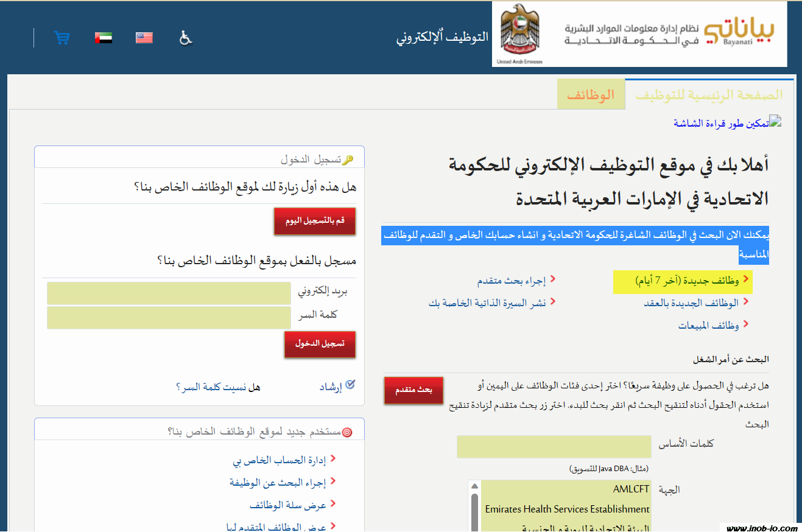Image resolution: width=802 pixels, height=532 pixels.
Task: Switch language with the UAE flag
Action: [104, 38]
